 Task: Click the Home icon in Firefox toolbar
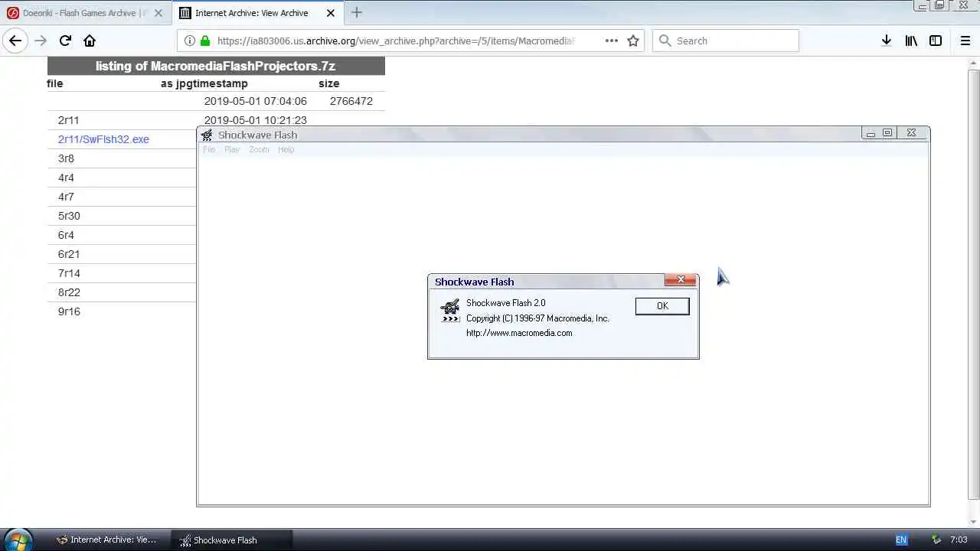(x=90, y=41)
